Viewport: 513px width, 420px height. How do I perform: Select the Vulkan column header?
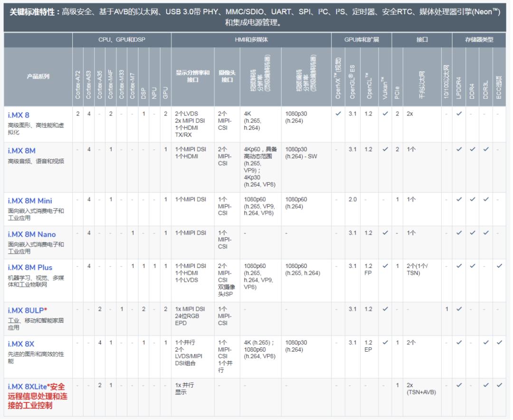pyautogui.click(x=385, y=76)
